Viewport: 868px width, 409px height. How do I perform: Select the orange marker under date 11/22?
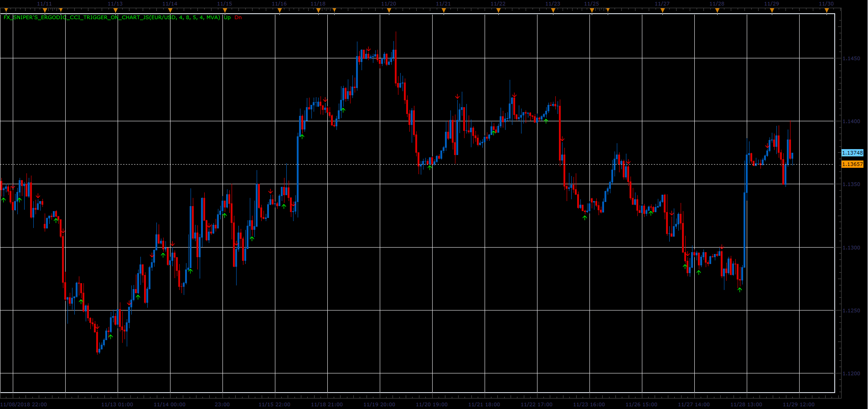(x=498, y=9)
